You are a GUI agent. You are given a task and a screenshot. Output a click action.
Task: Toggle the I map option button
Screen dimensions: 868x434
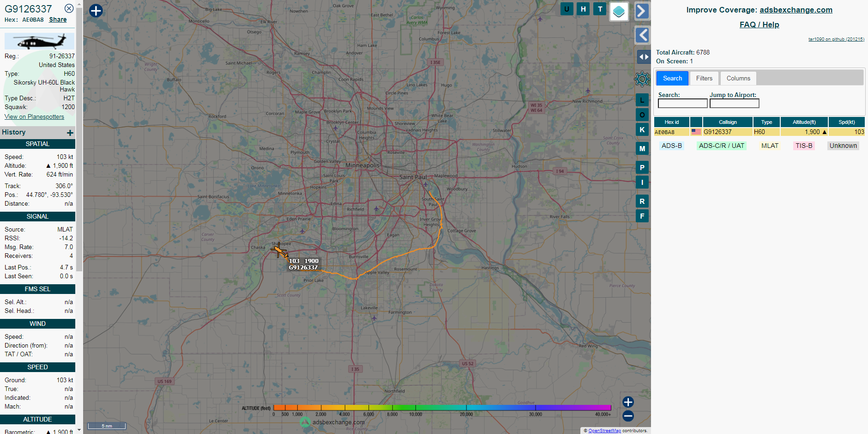(642, 182)
